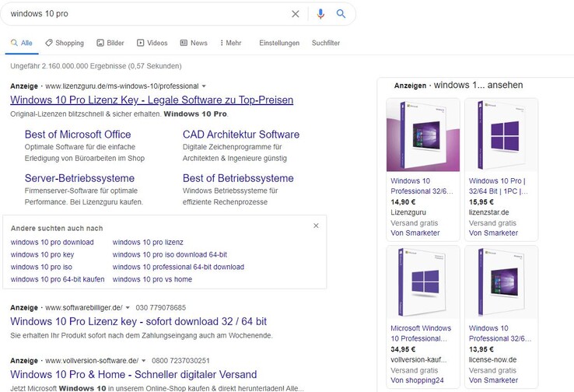
Task: Click the phone number 0800 7237030251
Action: coord(180,361)
